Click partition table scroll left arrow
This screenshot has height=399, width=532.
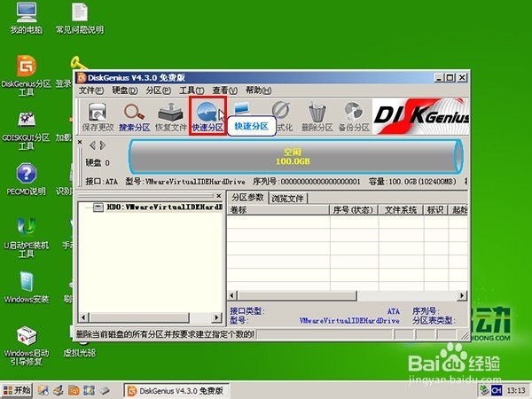232,295
